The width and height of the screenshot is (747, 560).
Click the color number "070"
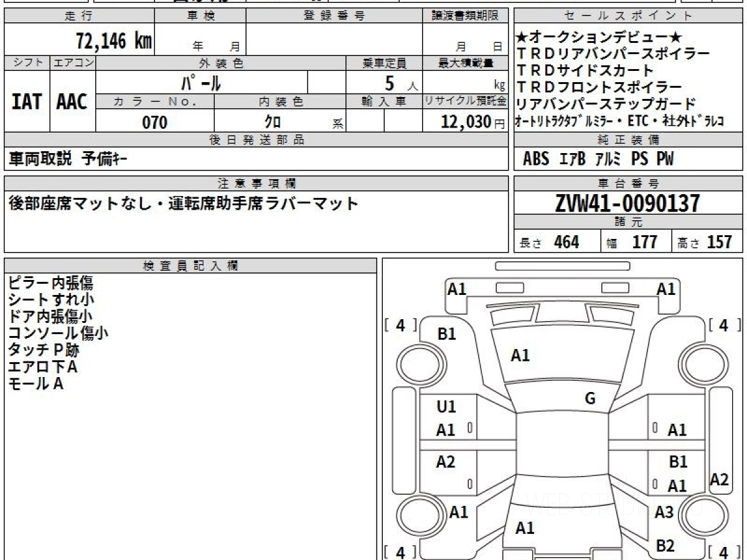[154, 123]
